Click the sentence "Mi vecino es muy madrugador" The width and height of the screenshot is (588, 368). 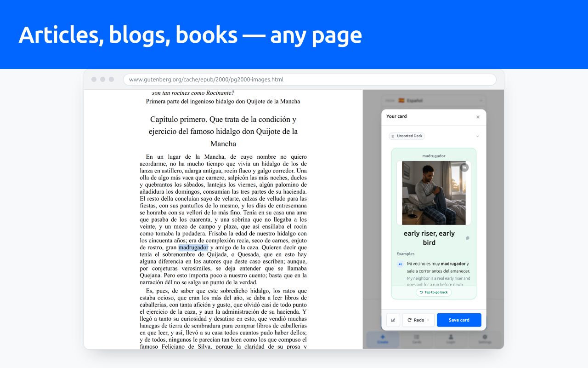coord(435,264)
